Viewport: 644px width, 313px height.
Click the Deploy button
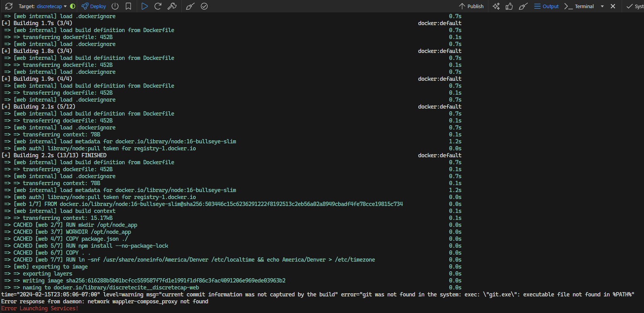[94, 6]
